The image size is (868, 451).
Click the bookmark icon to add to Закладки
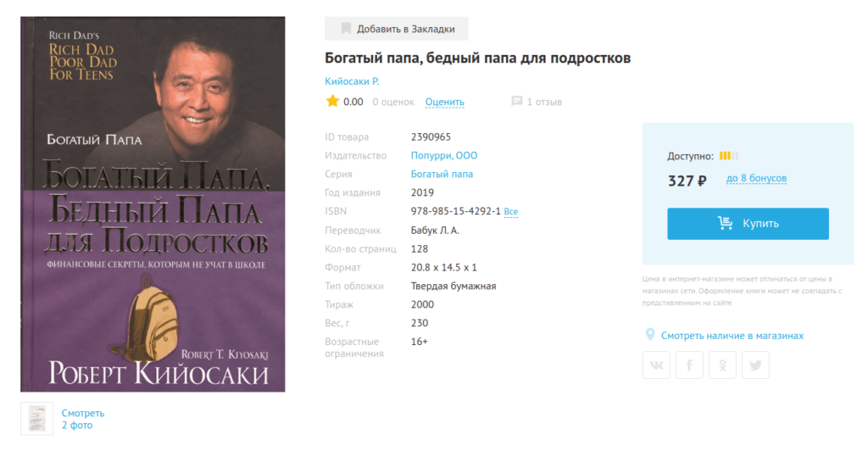pyautogui.click(x=346, y=29)
